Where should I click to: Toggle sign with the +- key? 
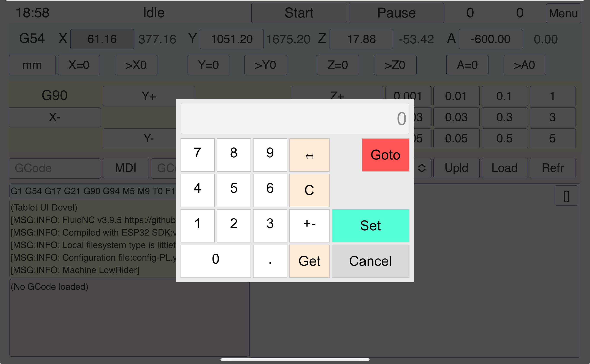tap(309, 226)
